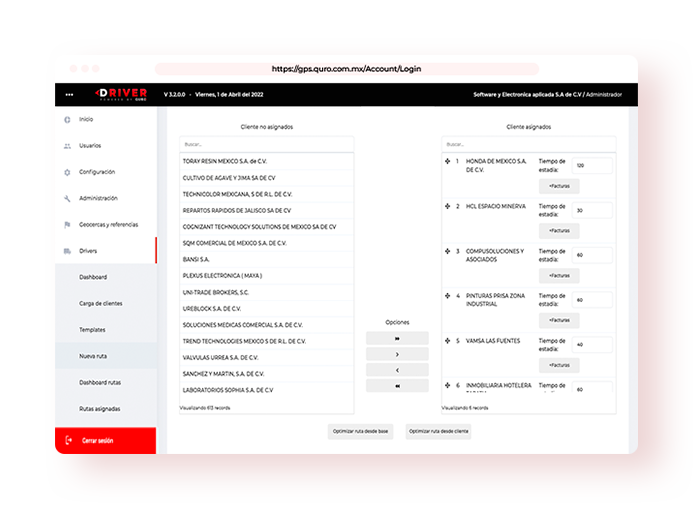Viewport: 693px width, 509px height.
Task: Click +Facturas for PINTURAS PRISA ZONA INDUSTRIAL
Action: coord(559,320)
